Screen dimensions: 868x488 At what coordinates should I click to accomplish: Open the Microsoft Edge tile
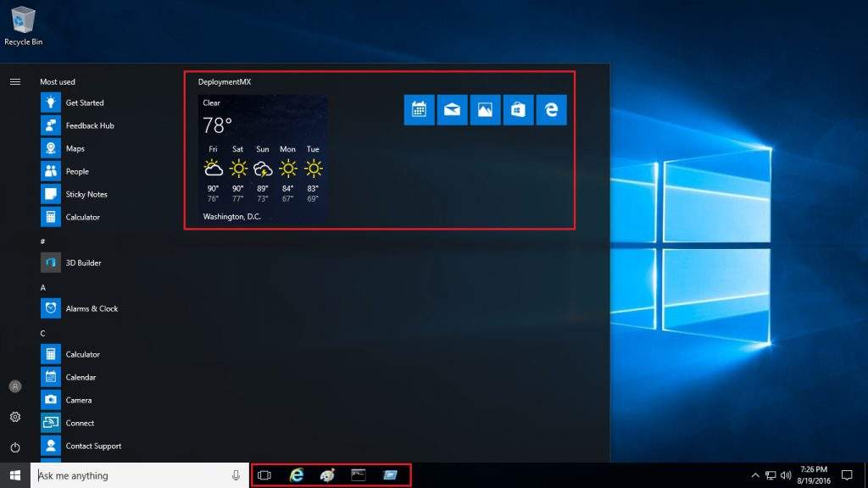pyautogui.click(x=551, y=110)
